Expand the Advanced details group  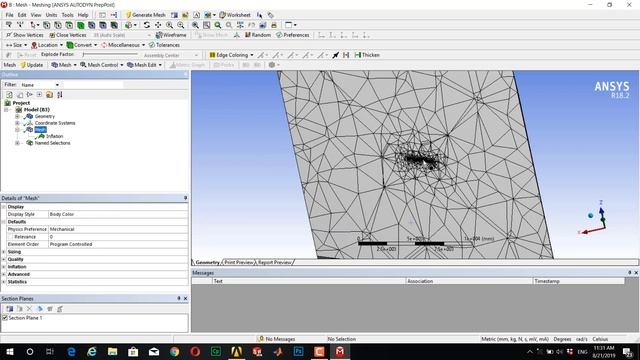tap(4, 274)
